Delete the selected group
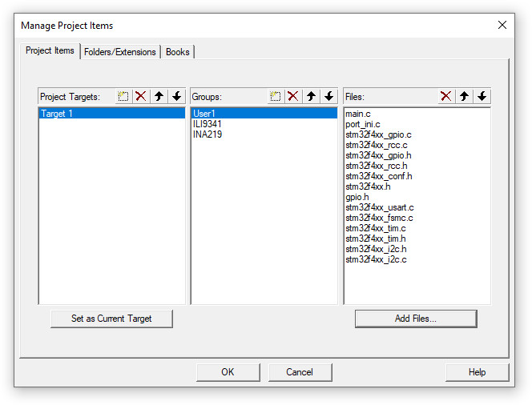The width and height of the screenshot is (532, 405). click(x=293, y=97)
